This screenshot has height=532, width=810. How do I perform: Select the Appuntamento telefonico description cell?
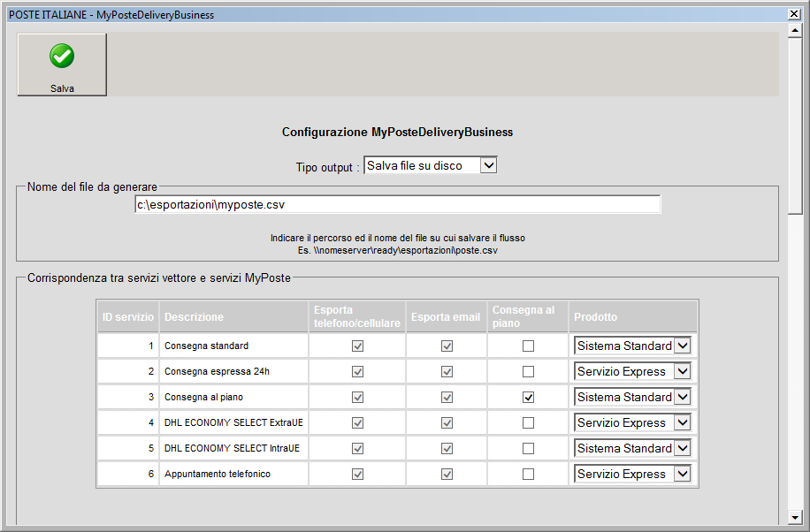pyautogui.click(x=233, y=474)
